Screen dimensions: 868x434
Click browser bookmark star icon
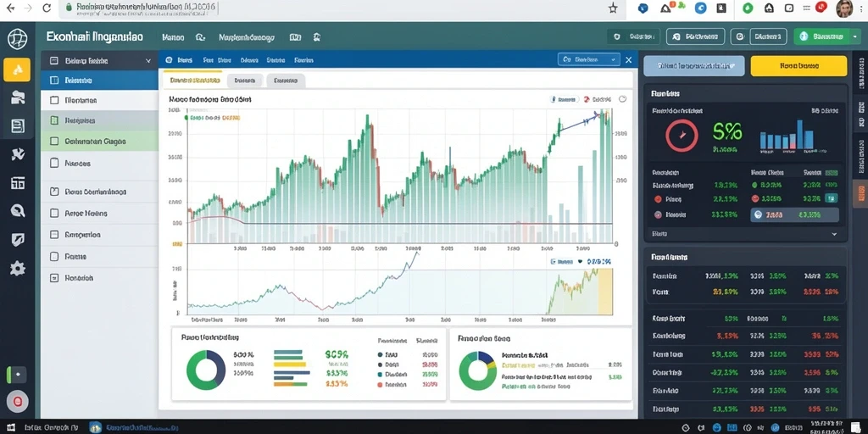point(613,8)
